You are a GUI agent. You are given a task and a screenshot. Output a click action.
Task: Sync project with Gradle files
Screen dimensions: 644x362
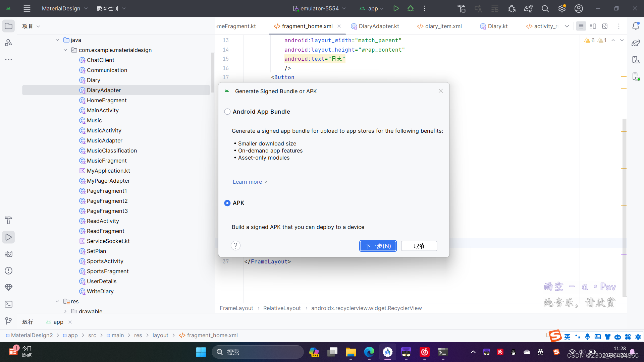pos(528,8)
